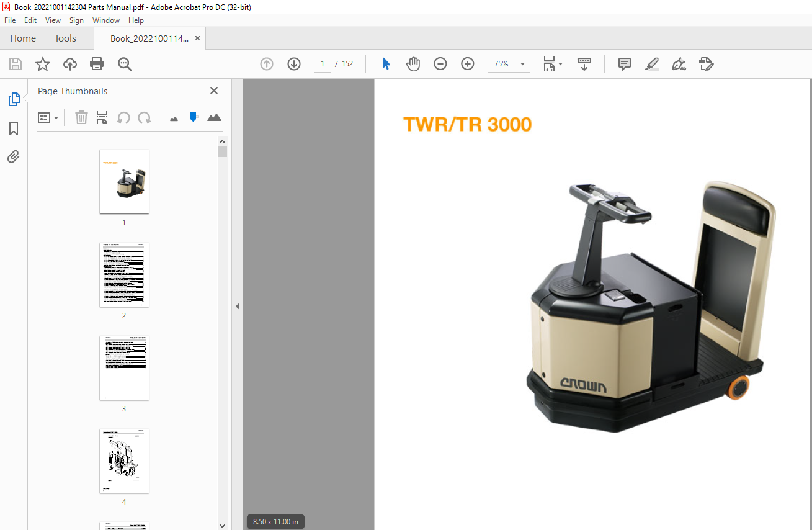This screenshot has width=812, height=530.
Task: Open the Bookmarks panel
Action: (14, 128)
